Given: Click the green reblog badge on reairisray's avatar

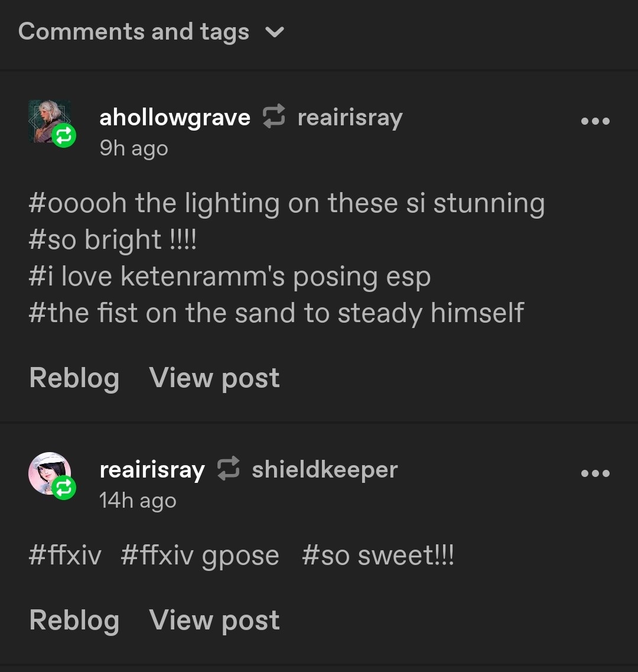Looking at the screenshot, I should pos(64,488).
